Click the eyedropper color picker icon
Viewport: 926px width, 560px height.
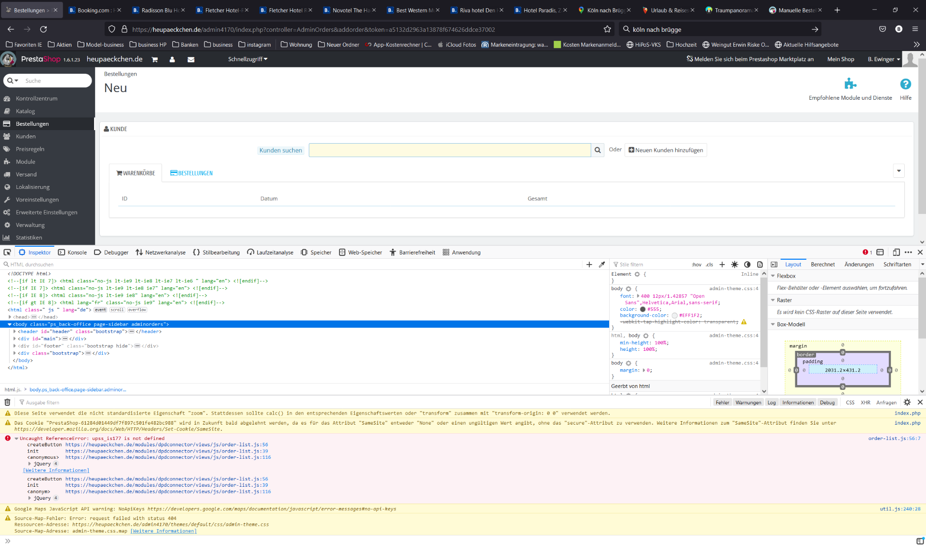click(602, 264)
